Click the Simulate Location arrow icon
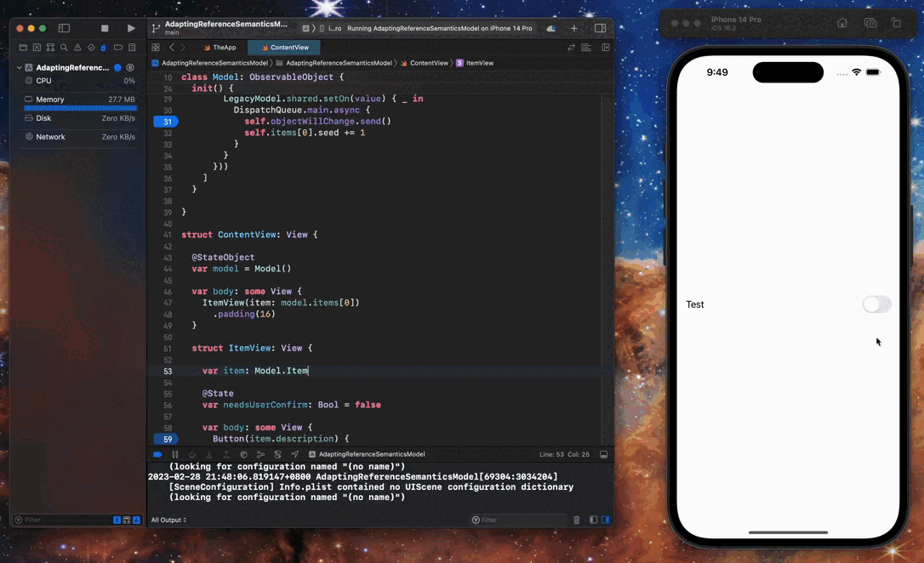 tap(294, 455)
